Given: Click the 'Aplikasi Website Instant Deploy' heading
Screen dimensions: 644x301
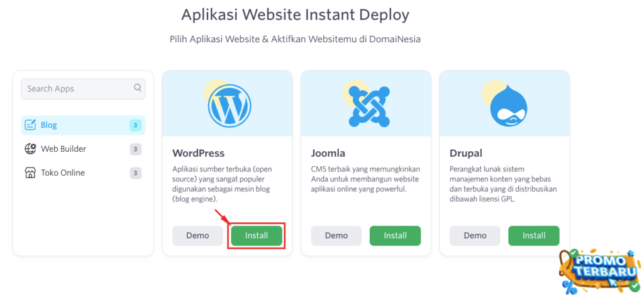Looking at the screenshot, I should coord(296,15).
